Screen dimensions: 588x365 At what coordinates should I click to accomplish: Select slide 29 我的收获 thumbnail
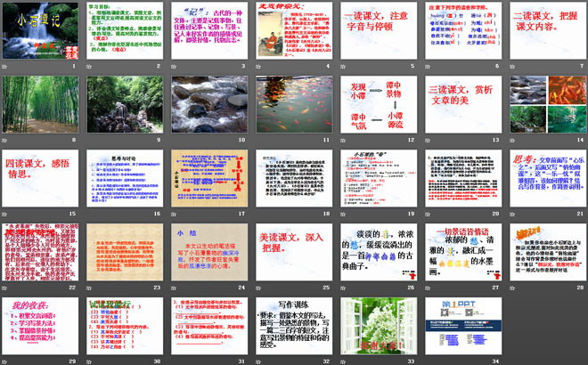40,326
